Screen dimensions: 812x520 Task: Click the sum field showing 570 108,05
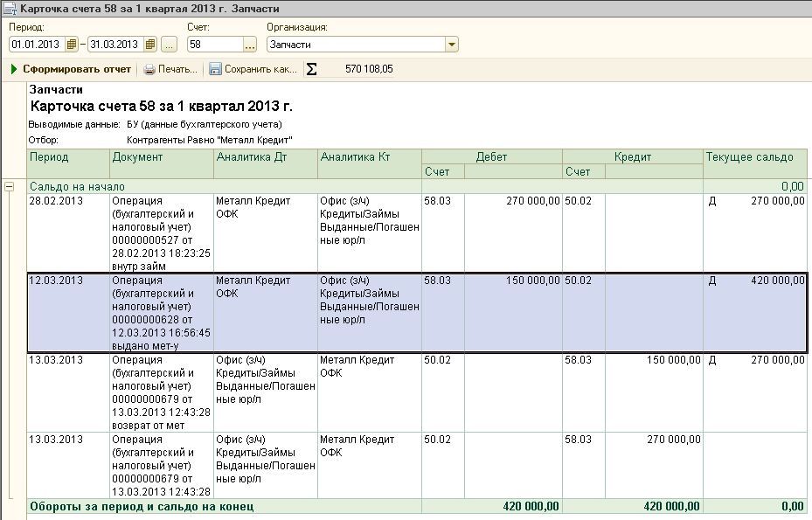tap(360, 69)
